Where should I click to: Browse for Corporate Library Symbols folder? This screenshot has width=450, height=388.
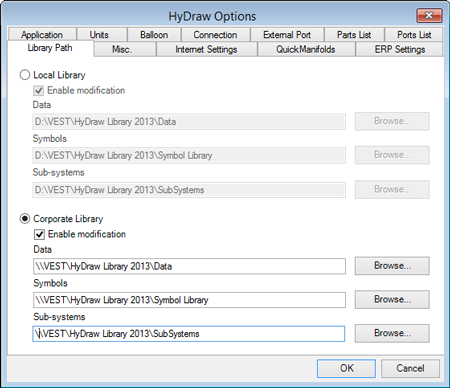click(x=392, y=299)
